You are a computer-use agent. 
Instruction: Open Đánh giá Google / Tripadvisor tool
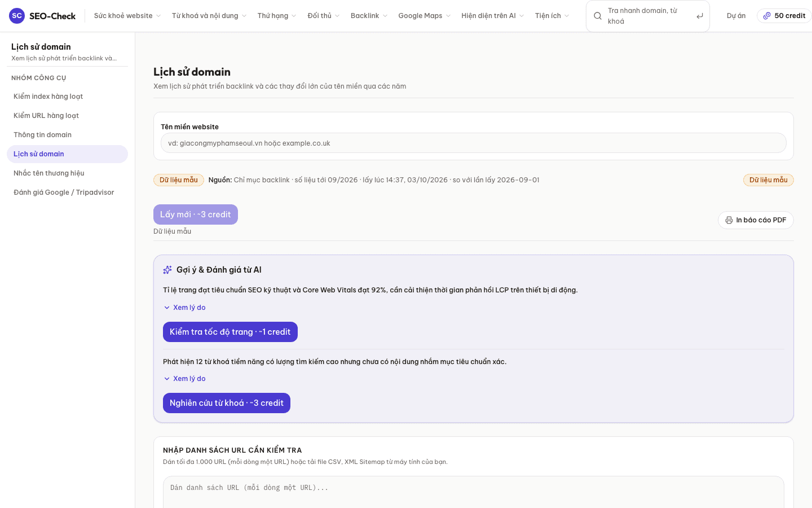point(67,192)
